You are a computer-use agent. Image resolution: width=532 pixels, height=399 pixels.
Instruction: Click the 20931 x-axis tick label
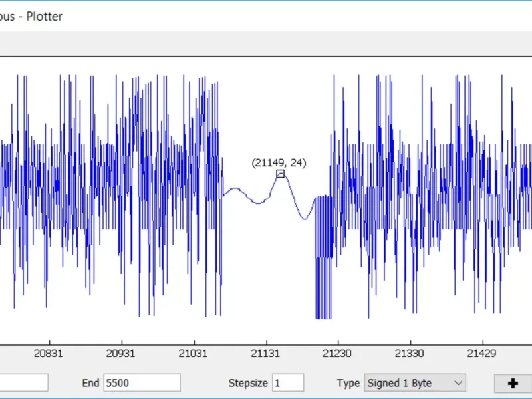[x=120, y=354]
